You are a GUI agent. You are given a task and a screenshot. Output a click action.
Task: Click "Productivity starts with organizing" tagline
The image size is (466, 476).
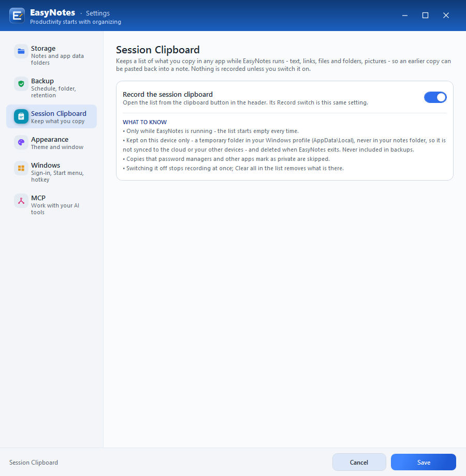pyautogui.click(x=76, y=22)
